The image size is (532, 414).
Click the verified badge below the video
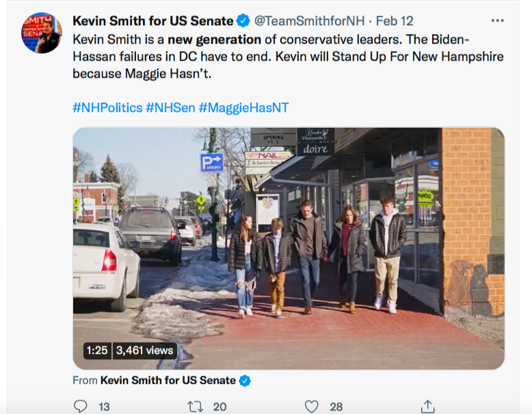coord(245,381)
